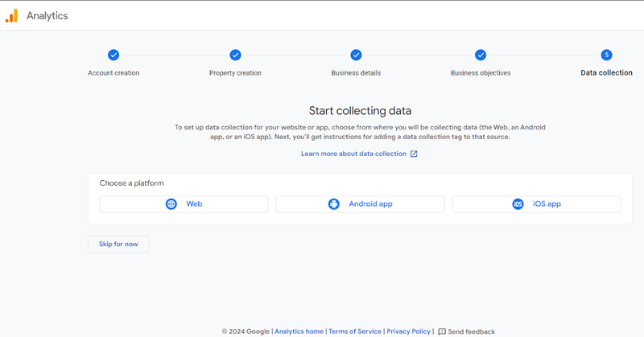Image resolution: width=644 pixels, height=337 pixels.
Task: Select the Property creation step checkmark
Action: [235, 55]
